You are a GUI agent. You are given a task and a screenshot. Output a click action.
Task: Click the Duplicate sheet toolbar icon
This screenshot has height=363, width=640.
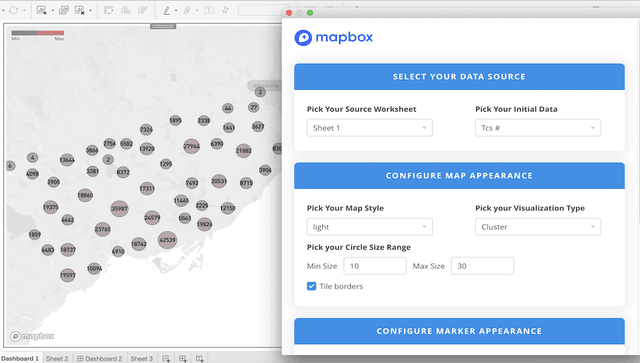click(64, 10)
